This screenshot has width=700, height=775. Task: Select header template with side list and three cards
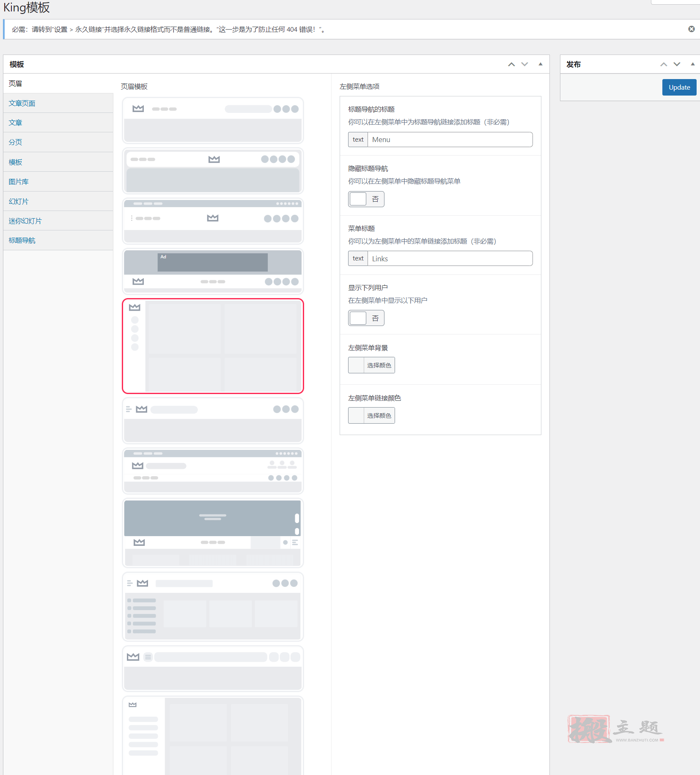pos(213,607)
